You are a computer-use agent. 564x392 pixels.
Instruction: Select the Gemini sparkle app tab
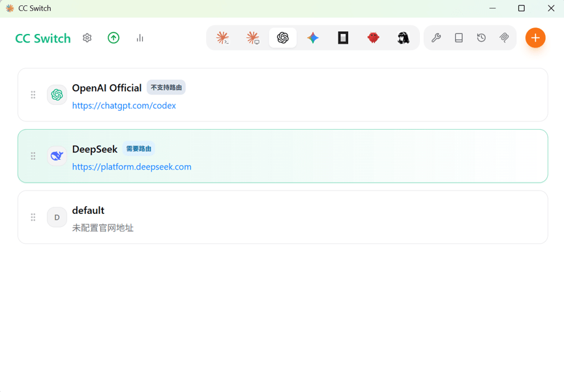click(x=313, y=38)
